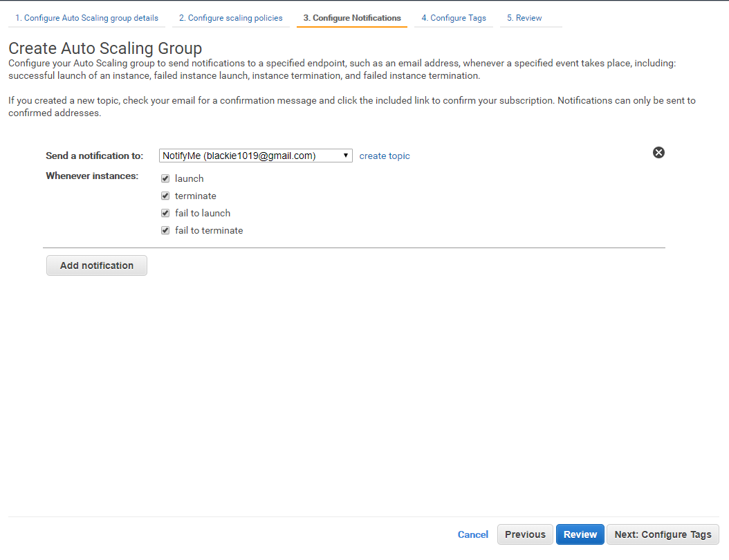Click the blue Review button
Viewport: 729px width, 560px height.
(x=580, y=534)
